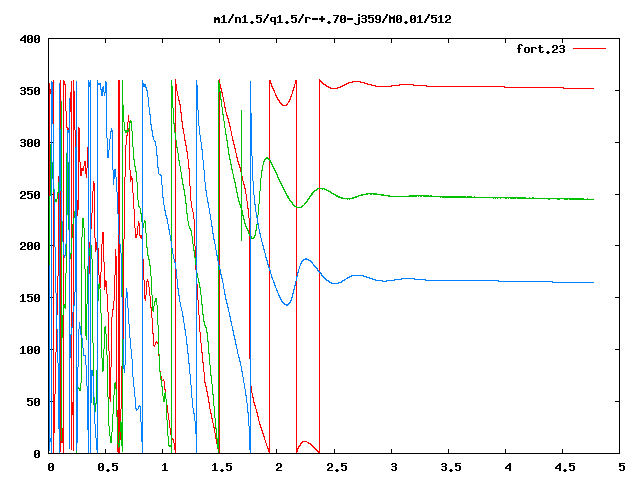This screenshot has height=480, width=640.
Task: Click y-axis label 200
Action: click(x=30, y=246)
